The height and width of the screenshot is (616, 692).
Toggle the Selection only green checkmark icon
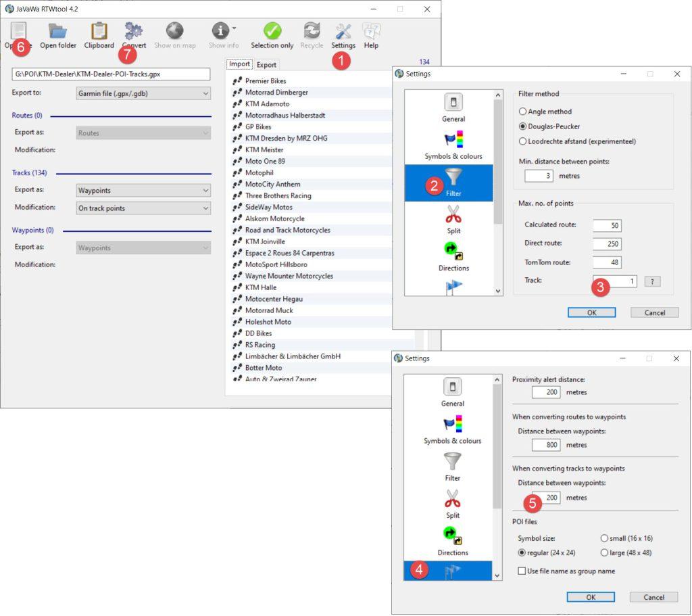coord(272,32)
